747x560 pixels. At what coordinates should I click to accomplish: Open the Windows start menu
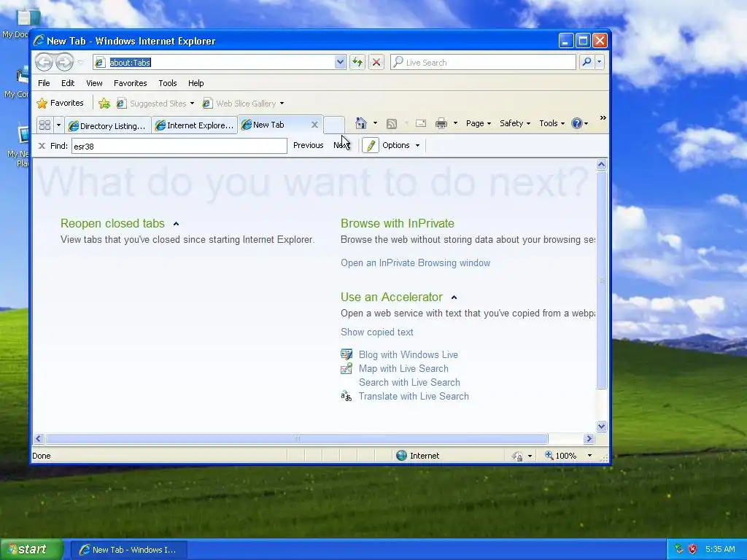pyautogui.click(x=31, y=550)
